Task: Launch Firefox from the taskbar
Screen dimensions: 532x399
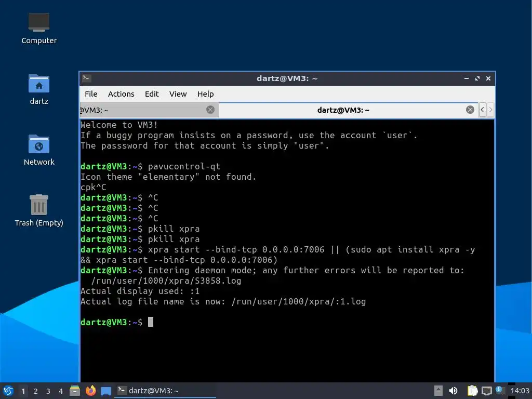Action: click(90, 391)
